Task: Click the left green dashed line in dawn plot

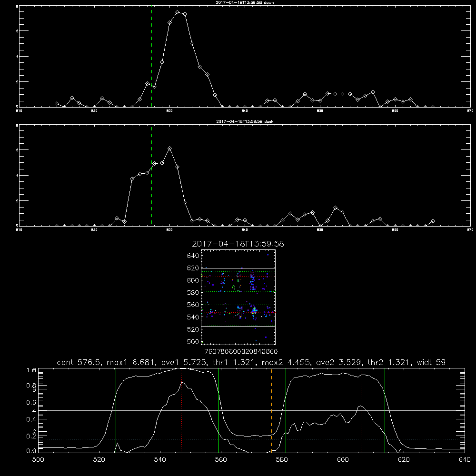Action: point(151,56)
